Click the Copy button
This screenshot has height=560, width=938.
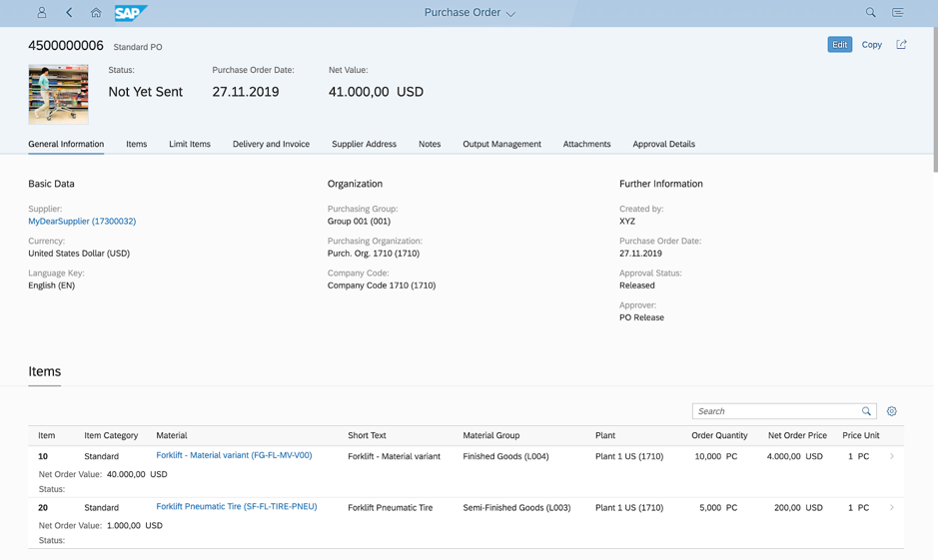coord(872,44)
